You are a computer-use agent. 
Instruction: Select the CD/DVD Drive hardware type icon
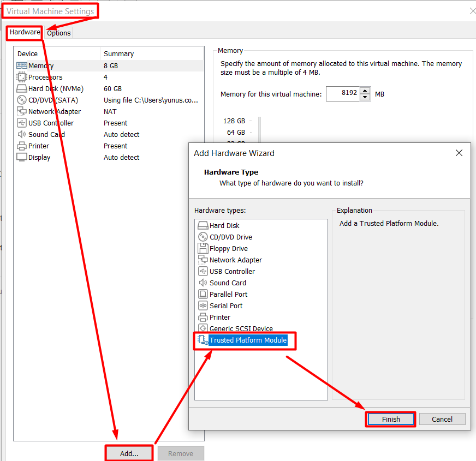coord(203,237)
